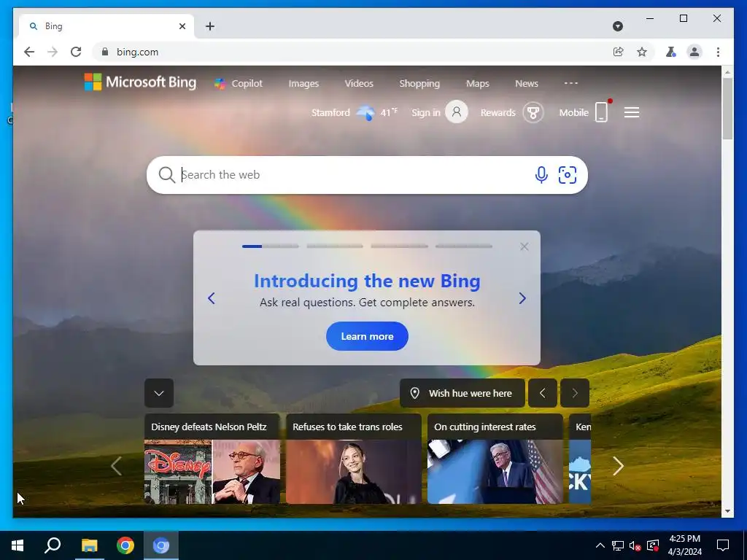This screenshot has width=747, height=560.
Task: Click the mobile phone icon with red dot
Action: click(602, 112)
